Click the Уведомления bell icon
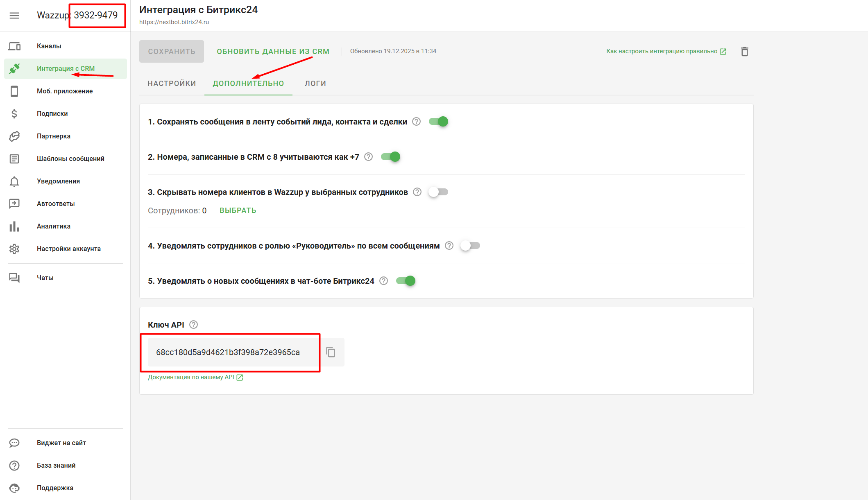 (x=14, y=181)
